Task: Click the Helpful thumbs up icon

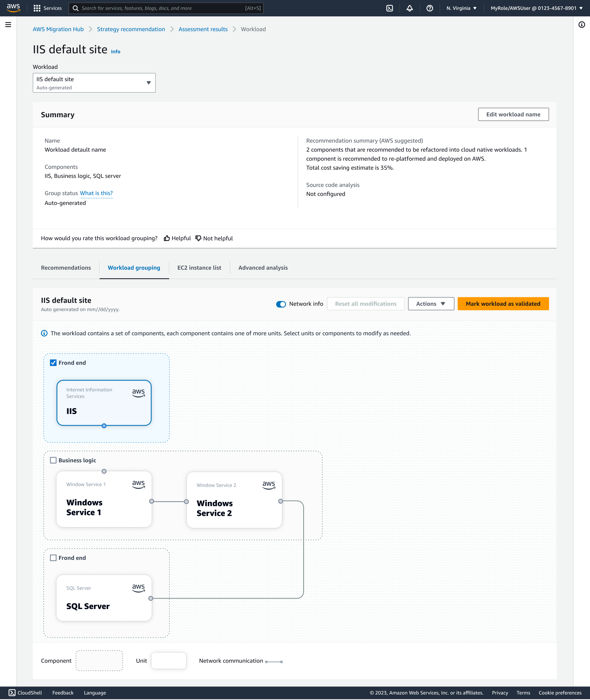Action: tap(167, 238)
